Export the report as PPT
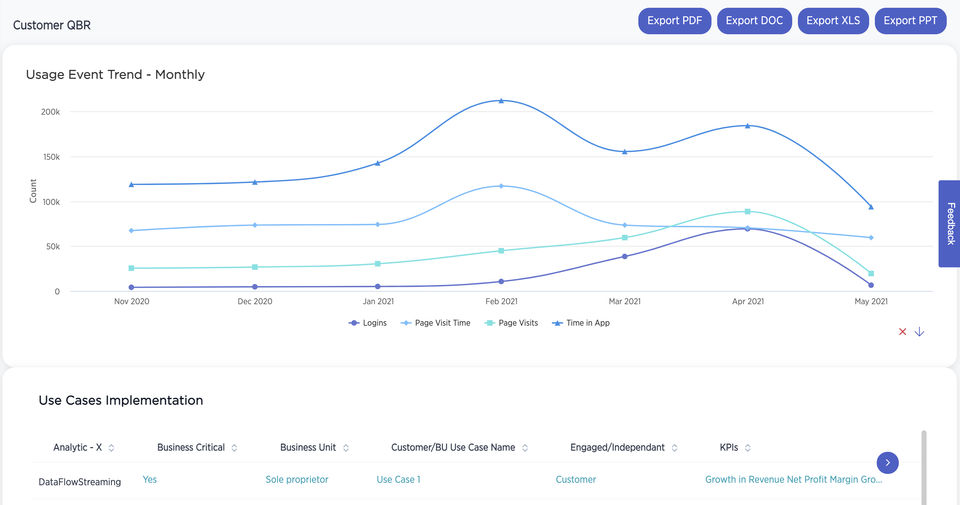This screenshot has width=960, height=505. pyautogui.click(x=910, y=21)
